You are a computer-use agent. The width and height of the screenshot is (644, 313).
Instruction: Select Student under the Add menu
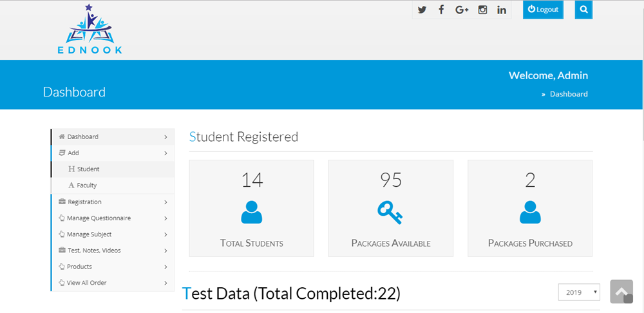pos(88,169)
